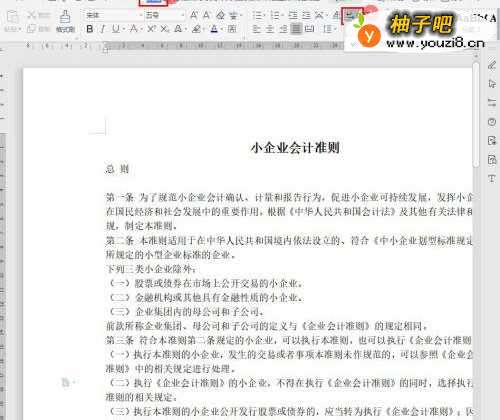Image resolution: width=500 pixels, height=420 pixels.
Task: Click the pencil icon in right sidebar
Action: pos(492,65)
